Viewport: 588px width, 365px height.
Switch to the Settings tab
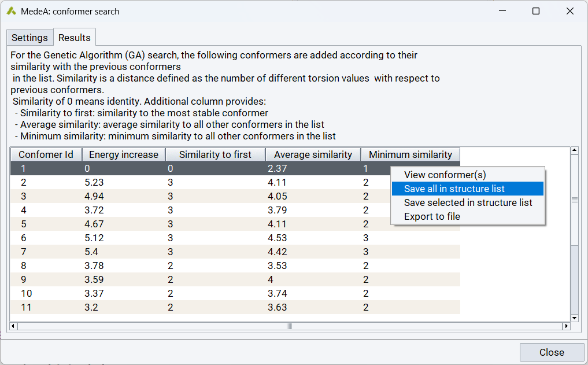pyautogui.click(x=29, y=38)
